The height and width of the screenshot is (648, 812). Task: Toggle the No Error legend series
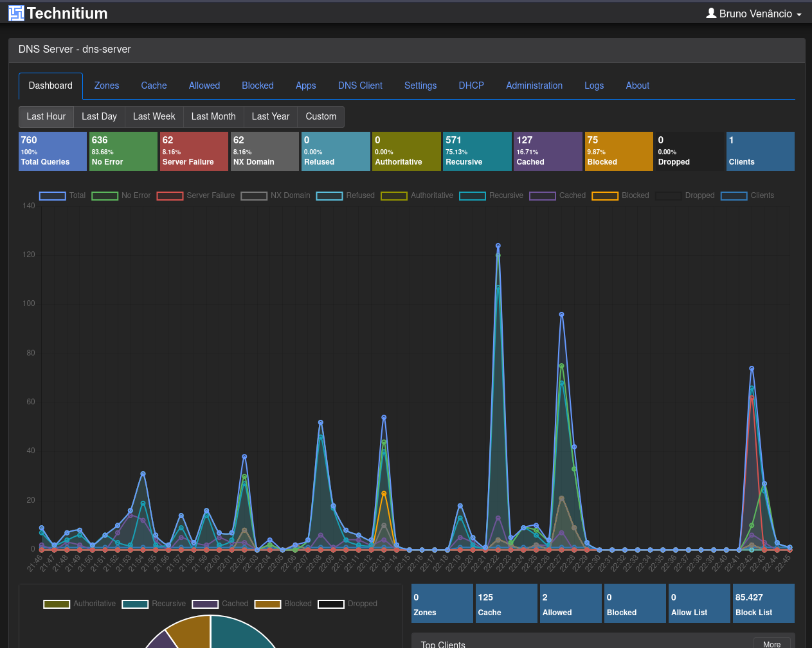[121, 195]
